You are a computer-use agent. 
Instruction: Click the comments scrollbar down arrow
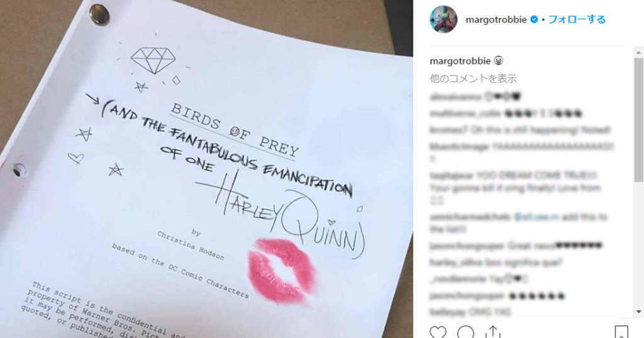(638, 312)
